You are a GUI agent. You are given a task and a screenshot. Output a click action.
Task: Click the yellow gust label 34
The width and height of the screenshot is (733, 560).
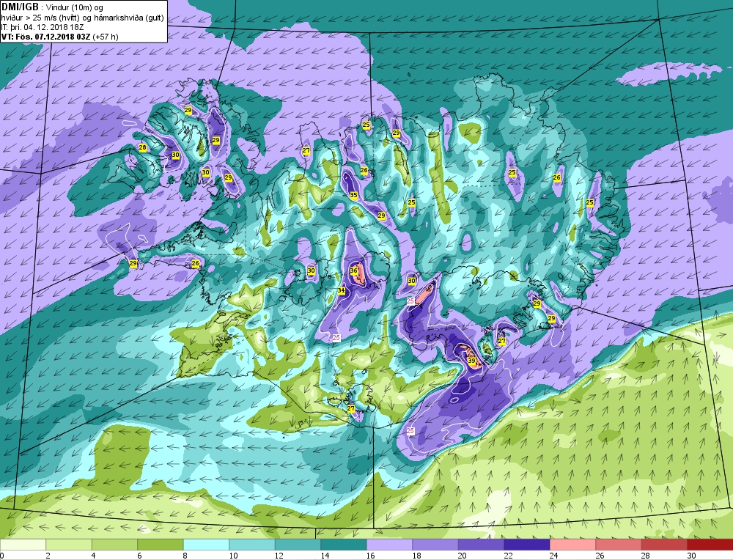tap(342, 291)
